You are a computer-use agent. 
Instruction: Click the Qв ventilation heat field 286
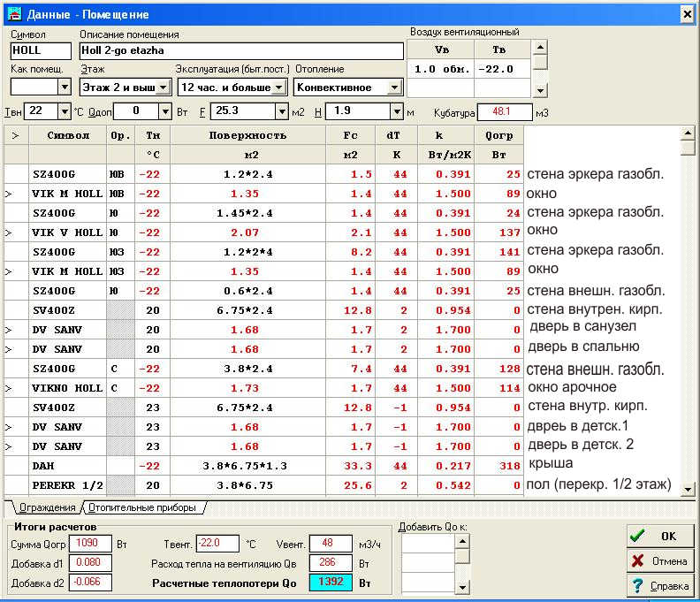coord(331,563)
